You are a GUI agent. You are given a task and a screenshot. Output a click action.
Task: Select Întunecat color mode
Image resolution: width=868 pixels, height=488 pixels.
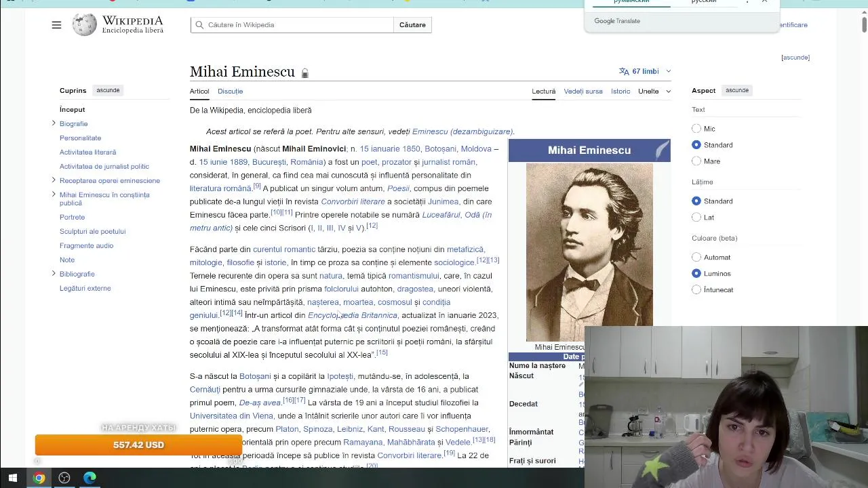pyautogui.click(x=696, y=290)
